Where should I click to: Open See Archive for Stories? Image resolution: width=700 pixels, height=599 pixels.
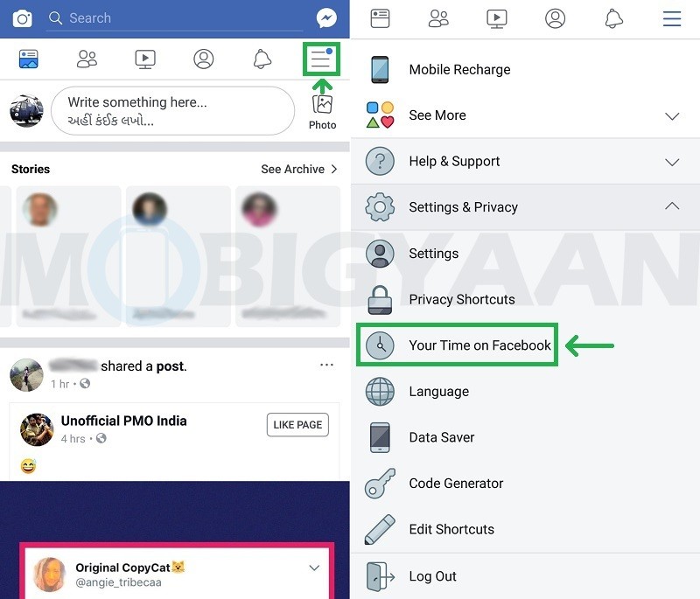tap(292, 169)
